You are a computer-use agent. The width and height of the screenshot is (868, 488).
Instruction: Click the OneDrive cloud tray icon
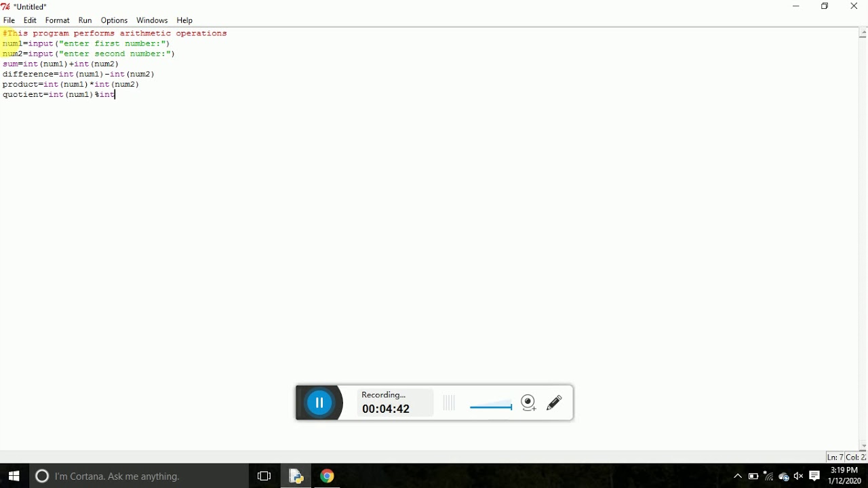click(785, 477)
